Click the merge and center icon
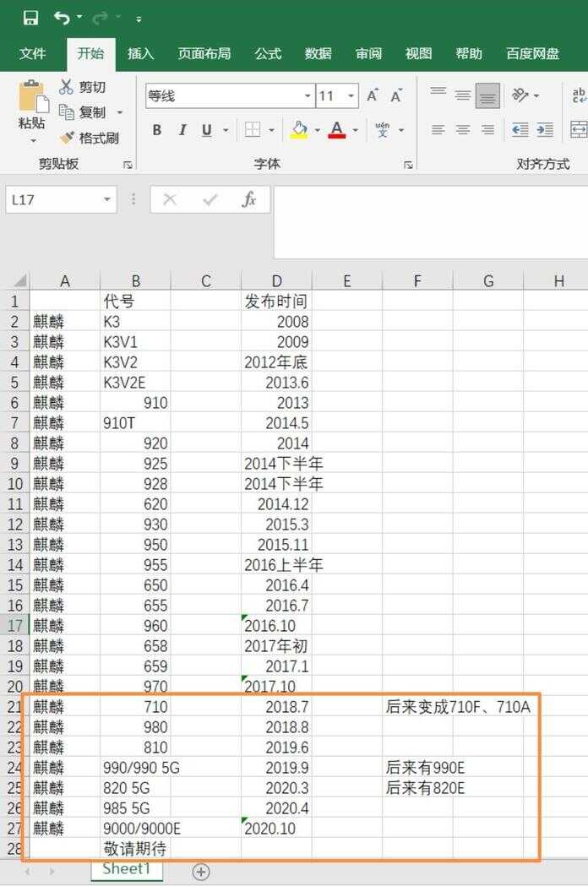Image resolution: width=588 pixels, height=886 pixels. coord(579,129)
